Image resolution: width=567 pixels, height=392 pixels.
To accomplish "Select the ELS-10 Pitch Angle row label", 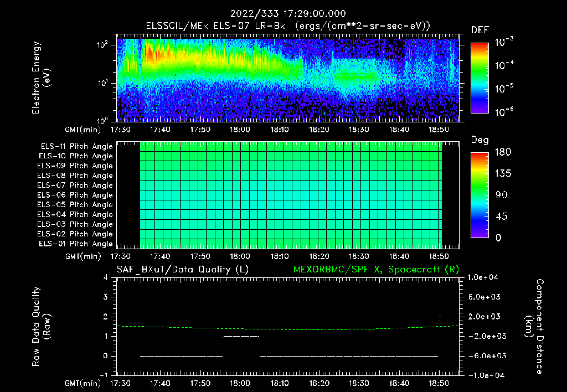I will (76, 156).
